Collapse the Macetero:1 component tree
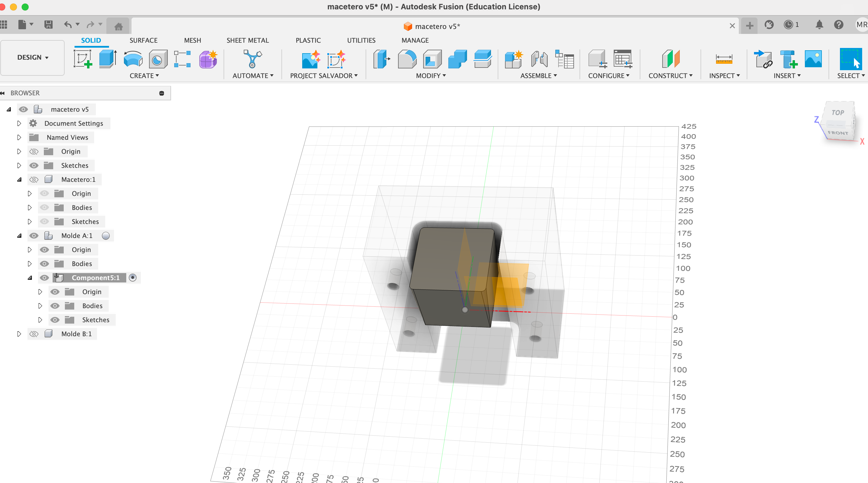Screen dimensions: 868x483 click(x=19, y=180)
